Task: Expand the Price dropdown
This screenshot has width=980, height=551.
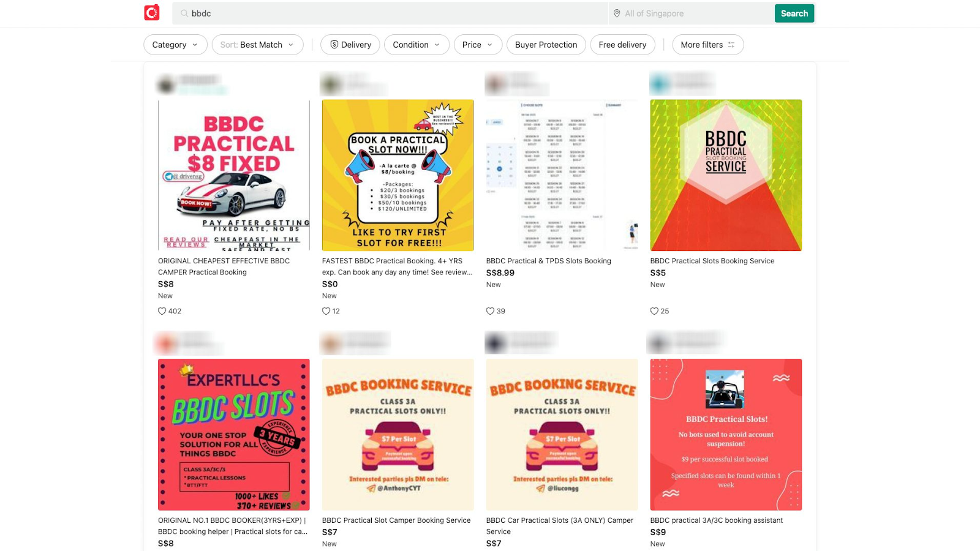Action: pyautogui.click(x=478, y=45)
